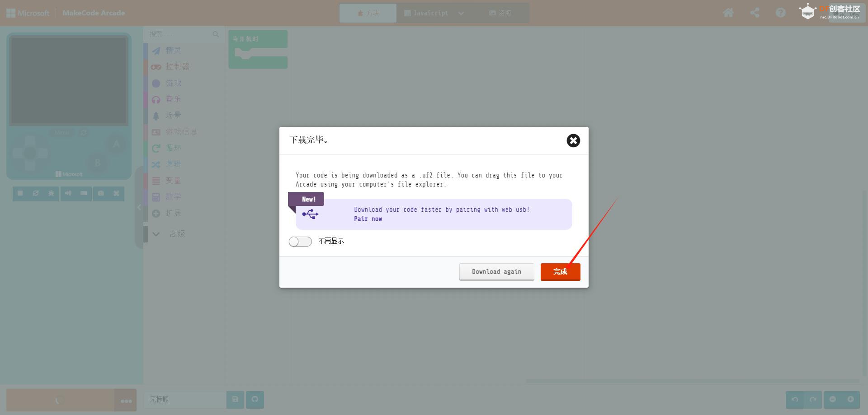Collapse the simulator panel with the arrow
868x415 pixels.
139,207
